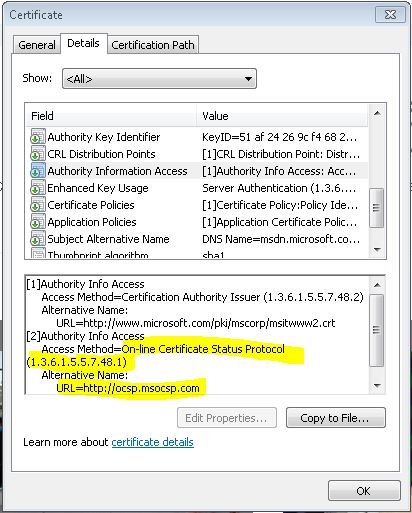This screenshot has width=412, height=513.
Task: Open the Show <All> dropdown
Action: 159,79
